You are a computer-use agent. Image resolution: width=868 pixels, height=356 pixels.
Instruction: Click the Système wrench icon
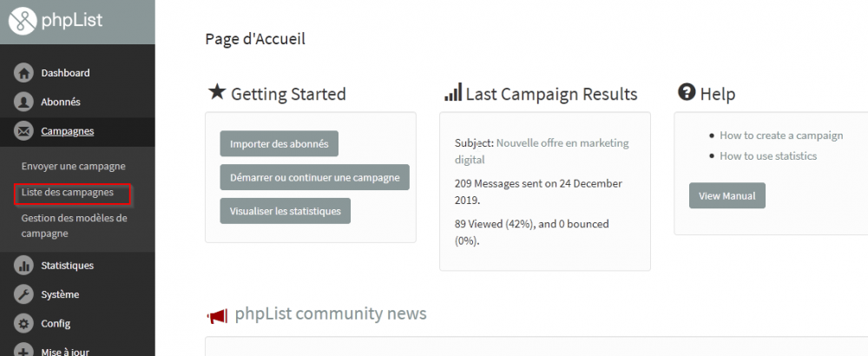click(x=23, y=294)
